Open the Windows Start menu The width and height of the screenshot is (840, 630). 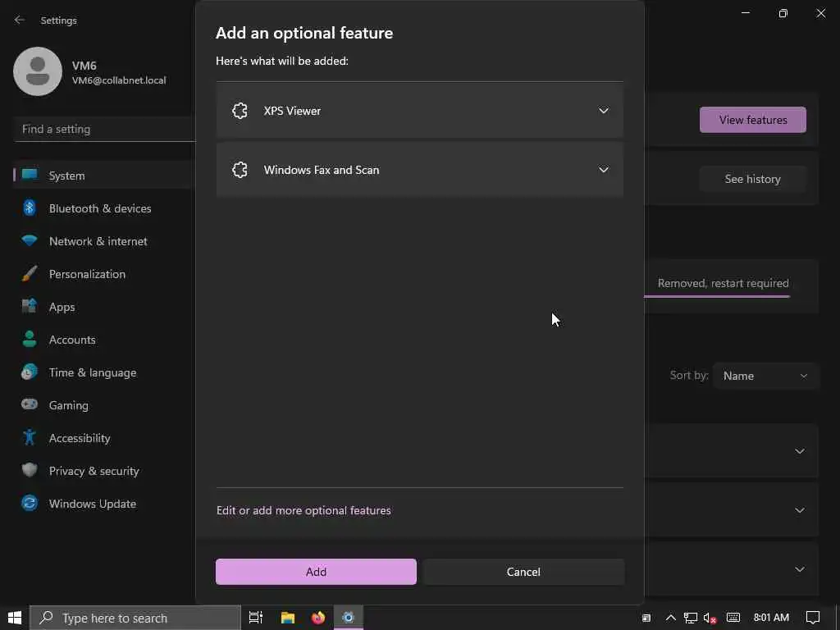(x=15, y=618)
